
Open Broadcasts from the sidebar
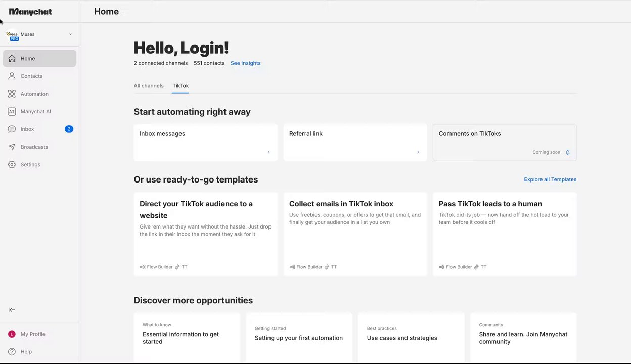click(39, 147)
